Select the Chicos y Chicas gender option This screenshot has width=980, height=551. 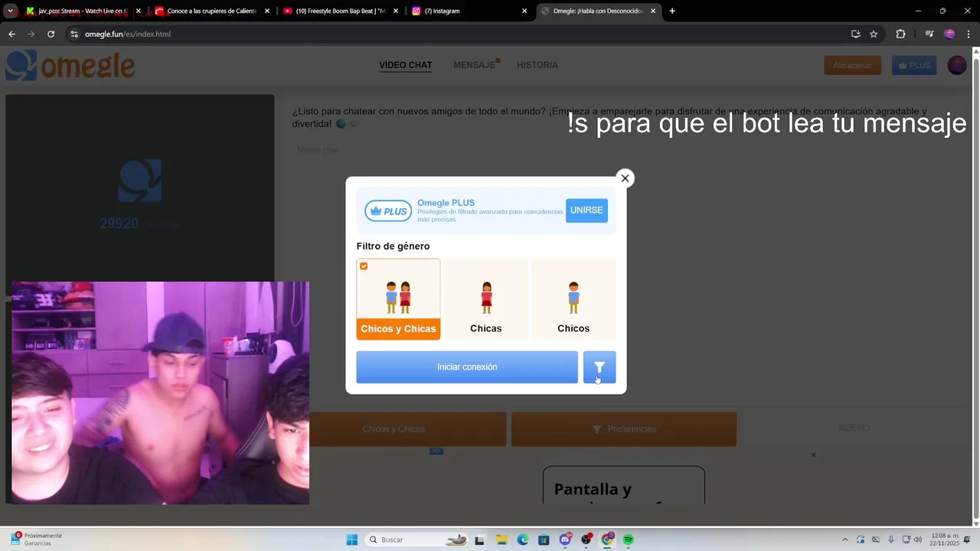tap(398, 299)
